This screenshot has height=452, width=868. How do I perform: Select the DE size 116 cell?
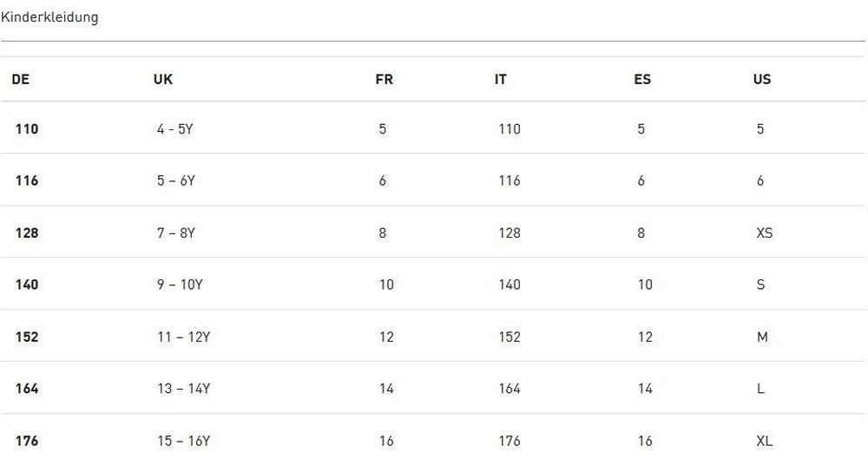27,180
